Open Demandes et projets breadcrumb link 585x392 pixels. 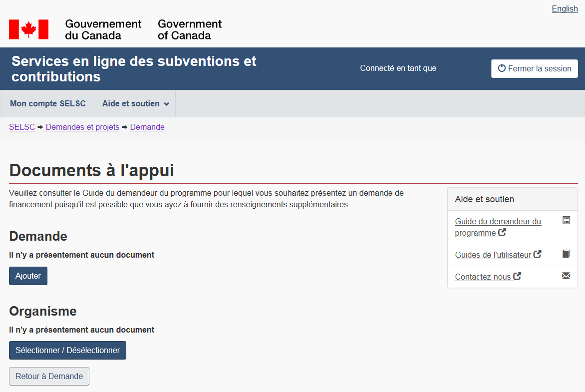tap(82, 127)
